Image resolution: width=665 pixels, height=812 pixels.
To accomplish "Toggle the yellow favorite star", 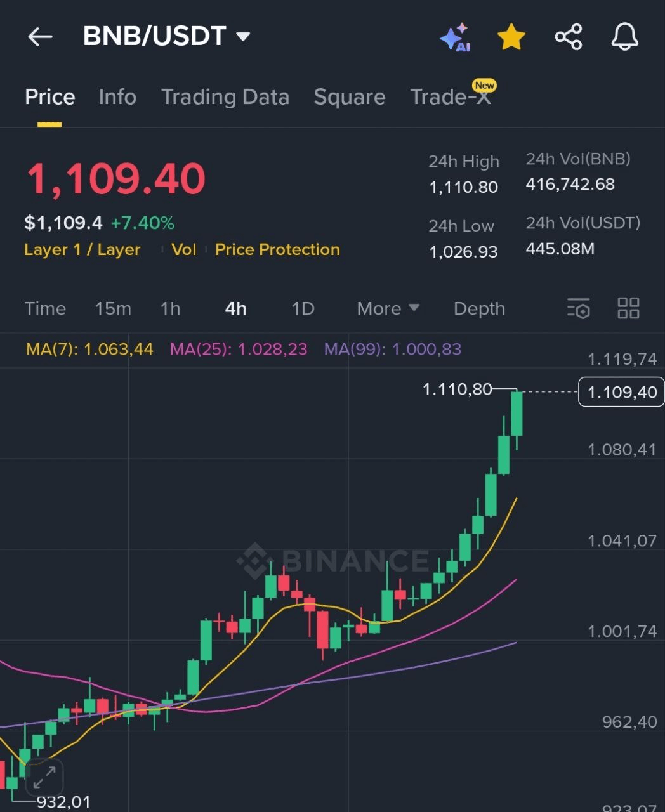I will 511,37.
